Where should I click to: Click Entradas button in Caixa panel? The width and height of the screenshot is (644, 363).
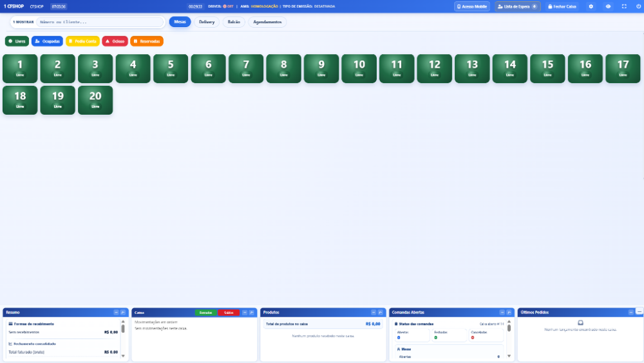[x=205, y=313]
